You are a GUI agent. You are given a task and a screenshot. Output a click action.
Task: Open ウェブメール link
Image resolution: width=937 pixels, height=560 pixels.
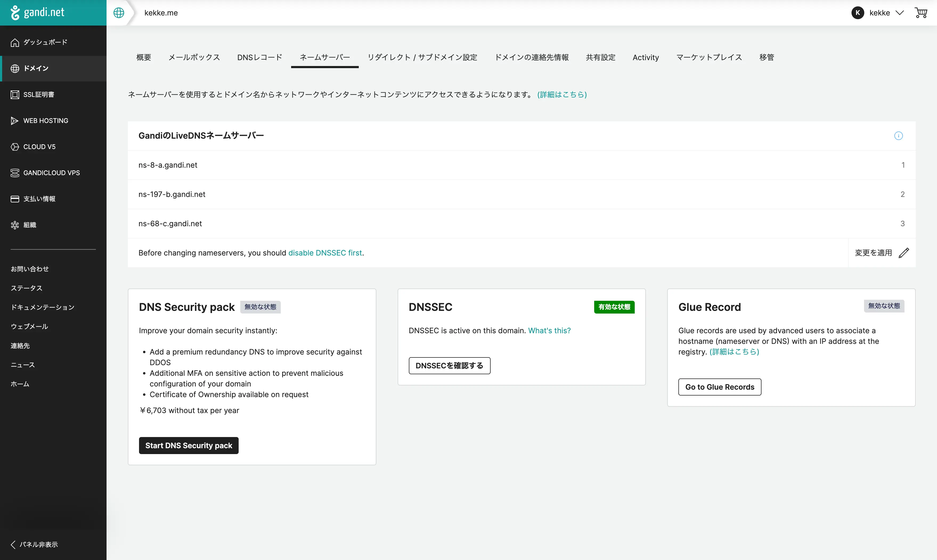pos(30,326)
